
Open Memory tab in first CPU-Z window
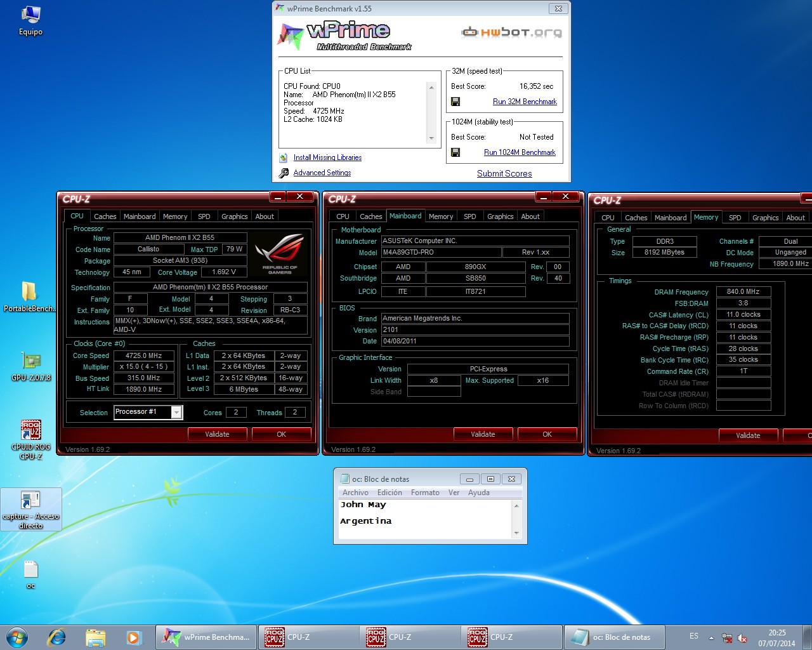(175, 216)
